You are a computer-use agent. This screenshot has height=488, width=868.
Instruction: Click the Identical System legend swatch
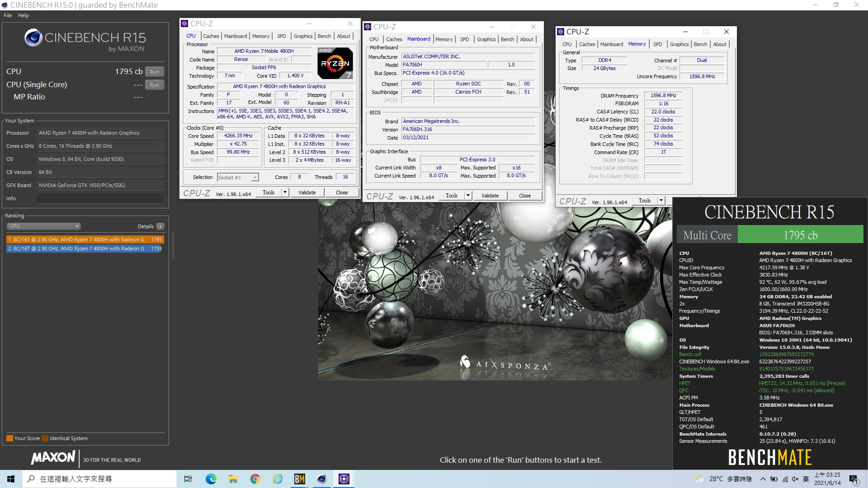[x=45, y=438]
